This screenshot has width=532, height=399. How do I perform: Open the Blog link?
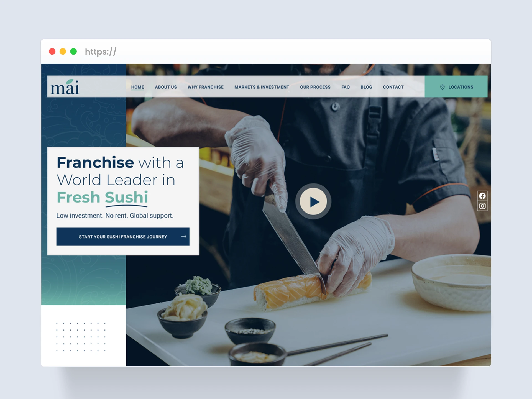pos(366,87)
